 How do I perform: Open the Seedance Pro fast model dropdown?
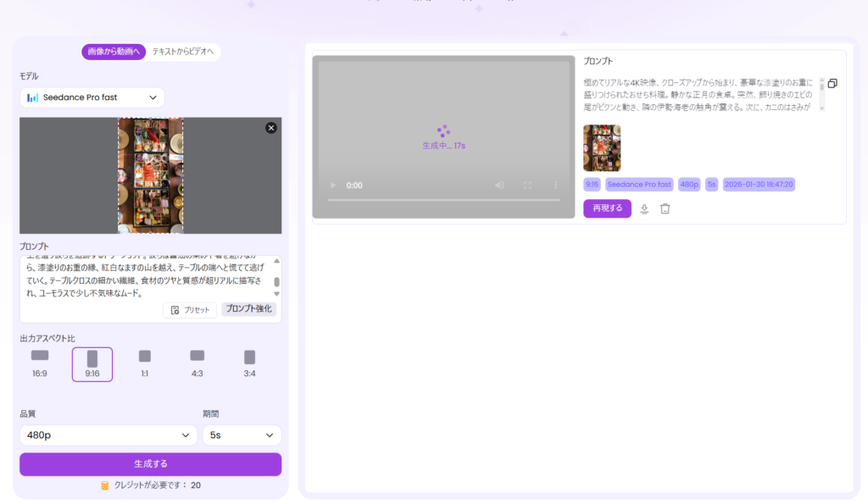click(x=92, y=97)
